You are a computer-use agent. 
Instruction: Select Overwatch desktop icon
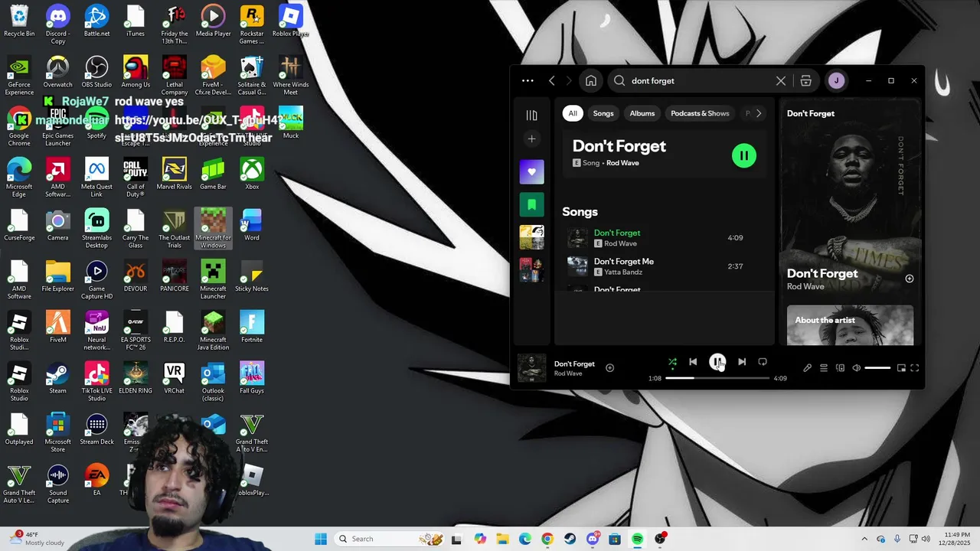pos(57,73)
